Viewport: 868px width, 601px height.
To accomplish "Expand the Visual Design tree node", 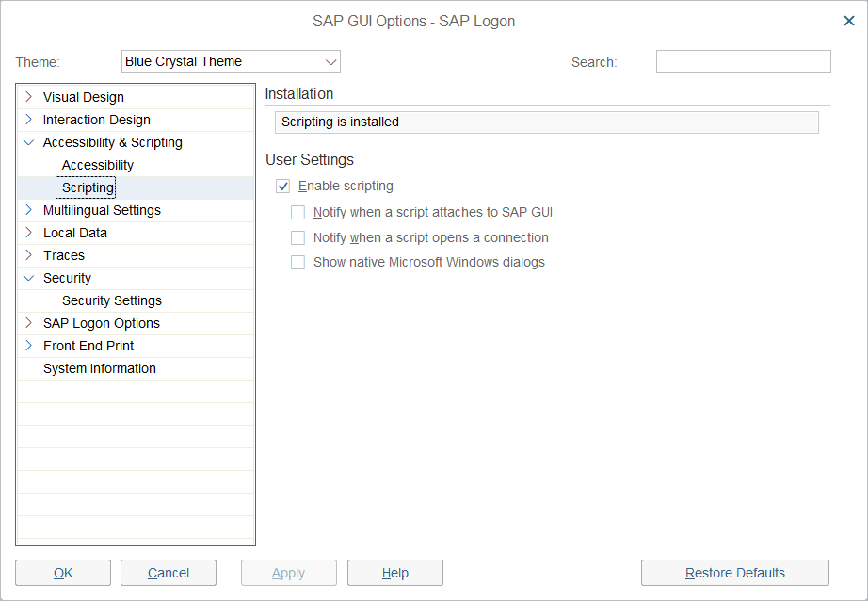I will (x=29, y=96).
